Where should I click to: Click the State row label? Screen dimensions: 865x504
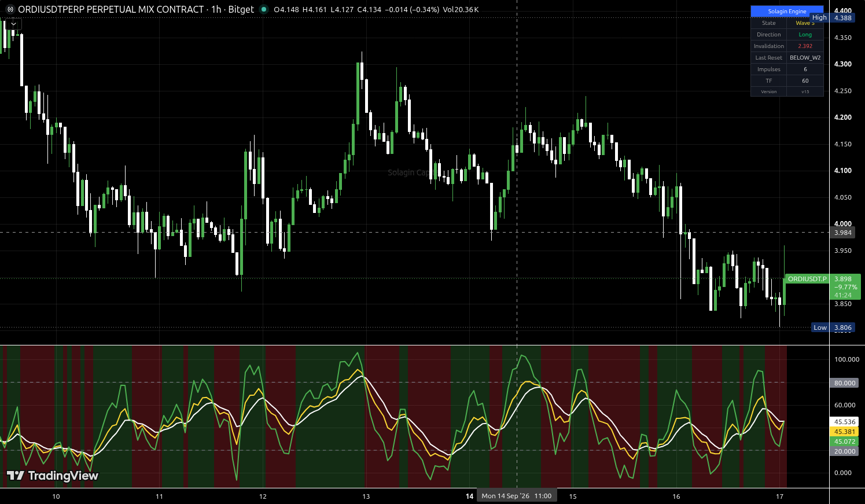click(769, 23)
